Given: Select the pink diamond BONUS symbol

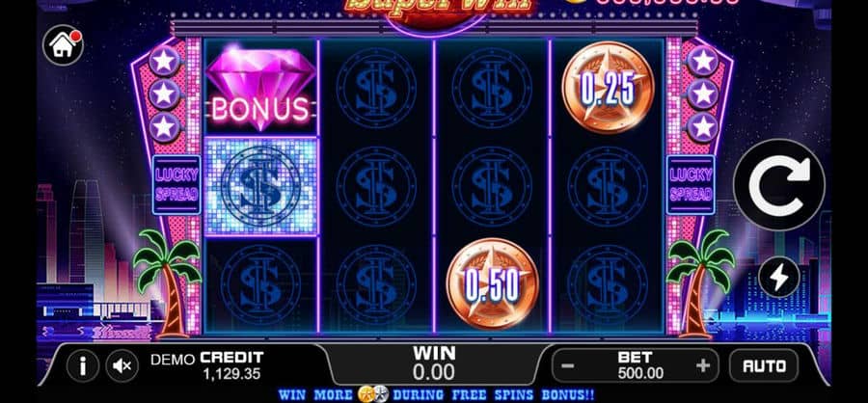Looking at the screenshot, I should pos(260,89).
